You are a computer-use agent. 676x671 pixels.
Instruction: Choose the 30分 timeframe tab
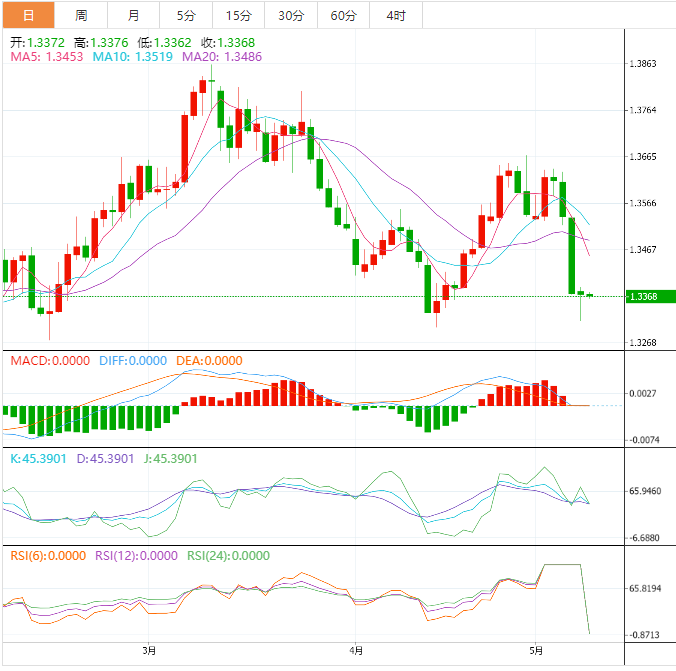click(x=291, y=15)
